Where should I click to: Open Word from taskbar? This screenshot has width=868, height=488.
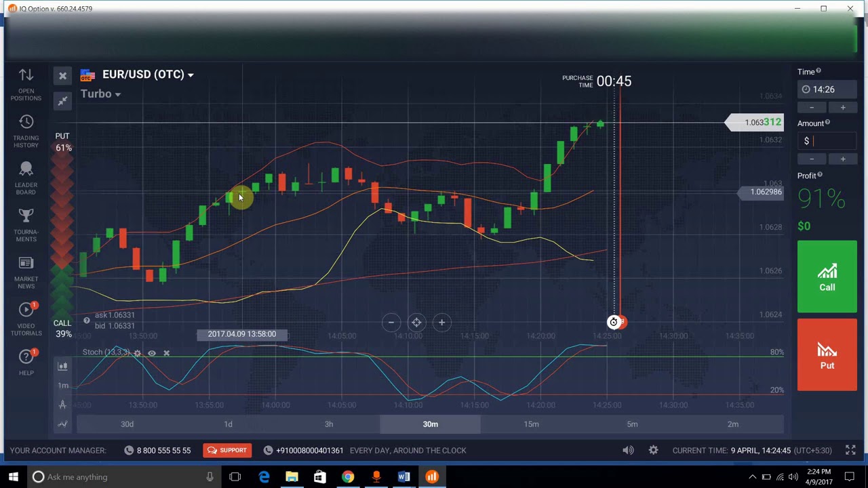pyautogui.click(x=403, y=476)
